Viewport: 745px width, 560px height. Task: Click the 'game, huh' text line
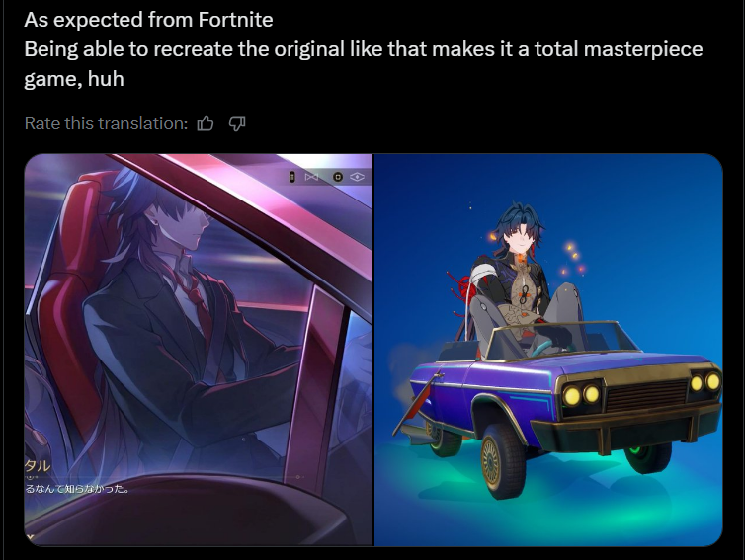pos(74,79)
